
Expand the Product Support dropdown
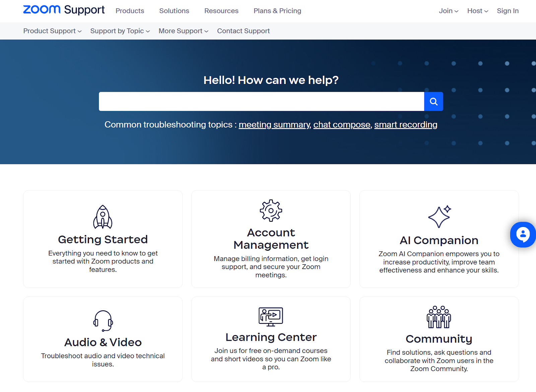point(53,31)
